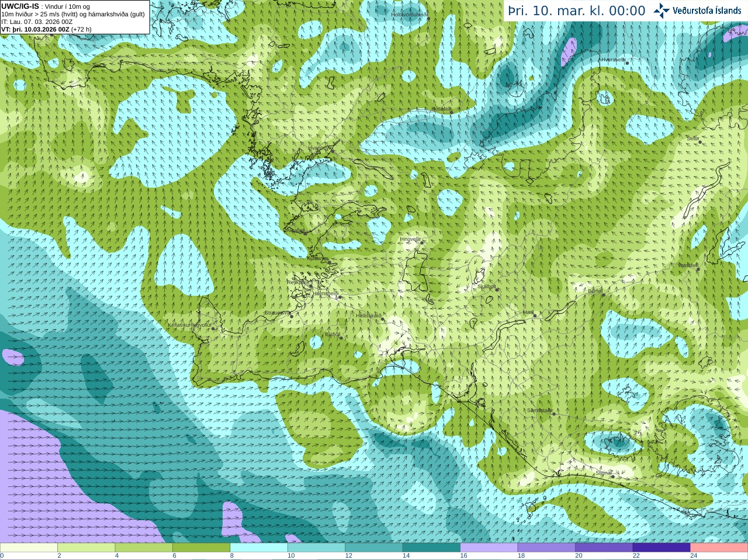Click the 20–22 m/s violet legend swatch
This screenshot has width=748, height=560.
pos(604,548)
